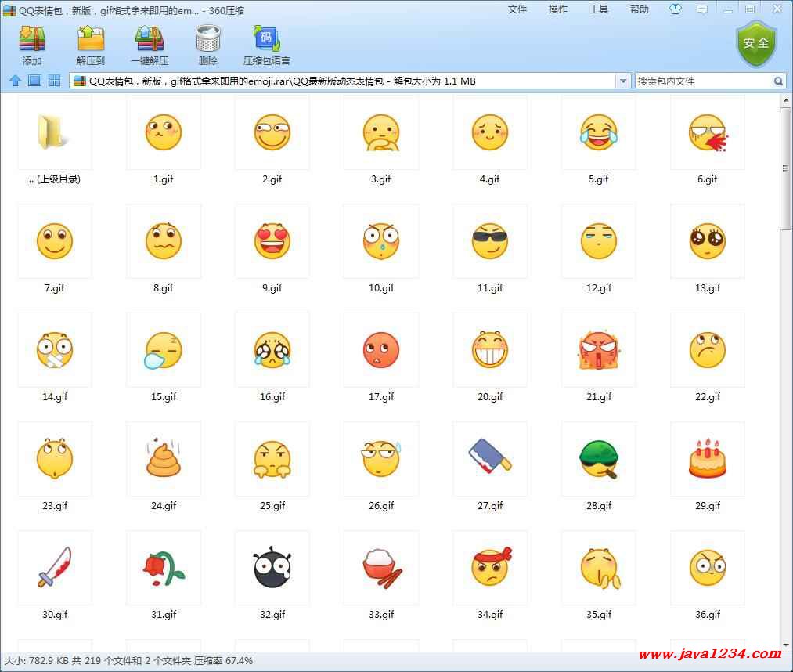
Task: Select the 34.gif red-headband emoji
Action: (489, 568)
